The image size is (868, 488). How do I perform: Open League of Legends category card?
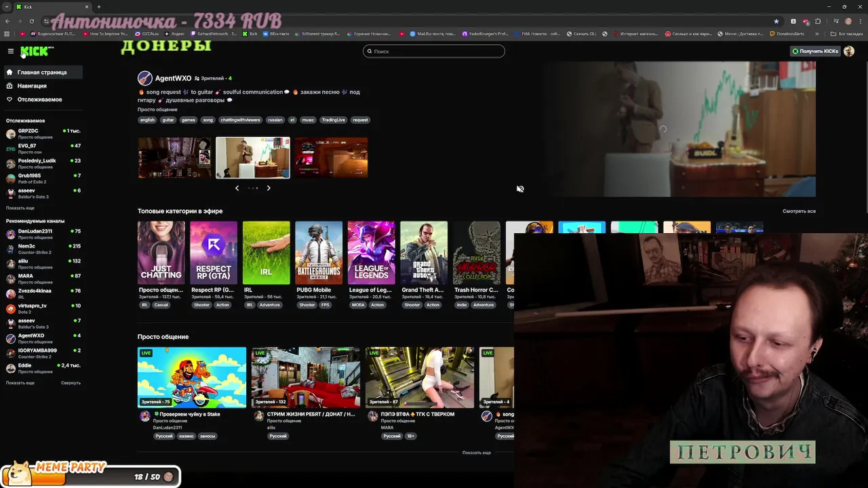point(371,253)
